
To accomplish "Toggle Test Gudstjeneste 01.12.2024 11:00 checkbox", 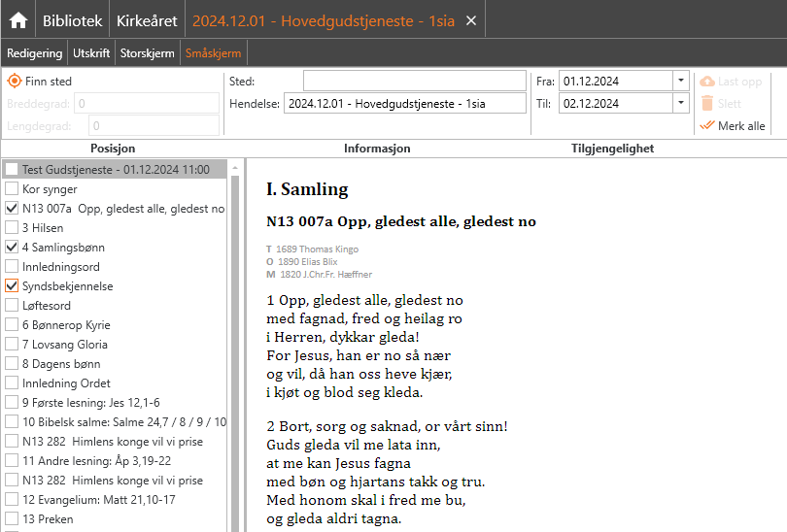I will tap(12, 169).
